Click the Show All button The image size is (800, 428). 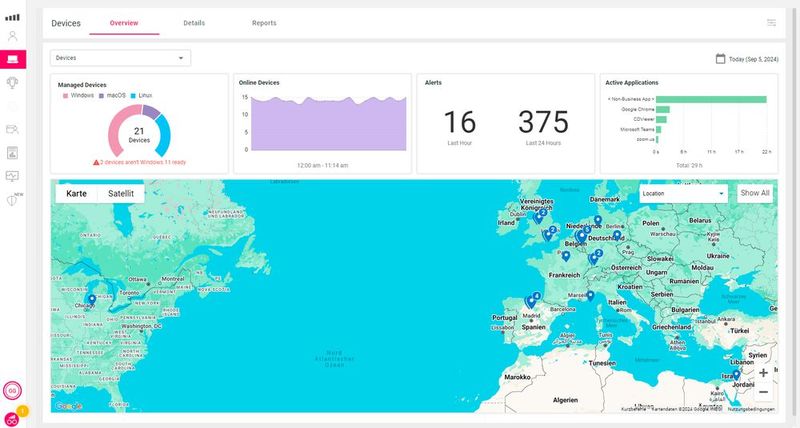coord(755,193)
